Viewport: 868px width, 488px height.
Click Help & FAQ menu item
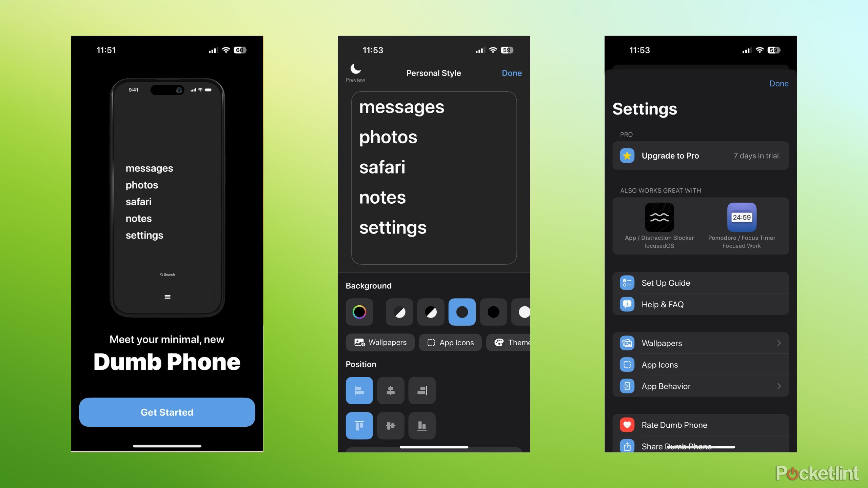701,304
